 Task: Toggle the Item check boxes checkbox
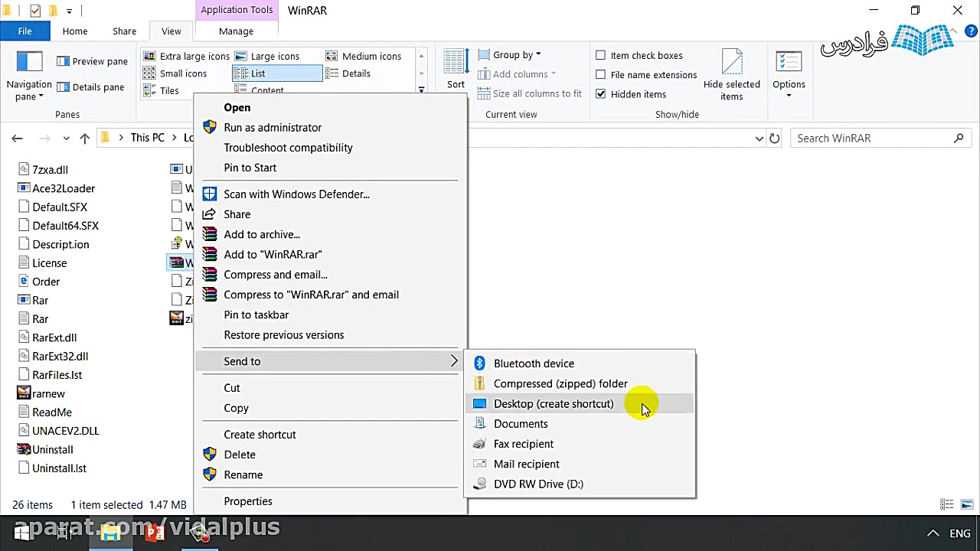pos(601,55)
